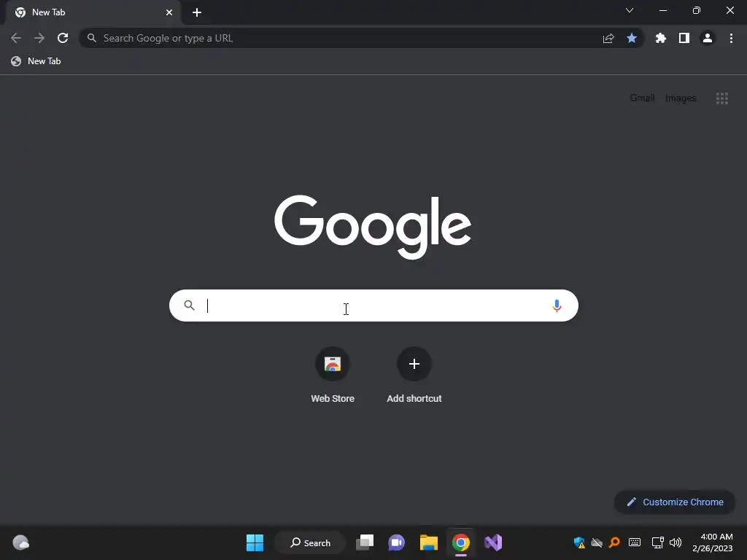The image size is (747, 560).
Task: Open volume speaker tray icon
Action: click(x=675, y=542)
